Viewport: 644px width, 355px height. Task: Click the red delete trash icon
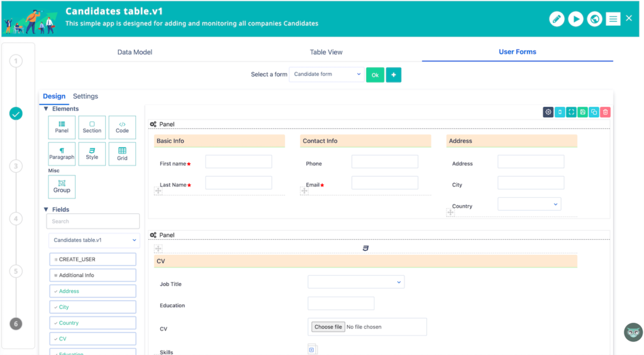605,112
